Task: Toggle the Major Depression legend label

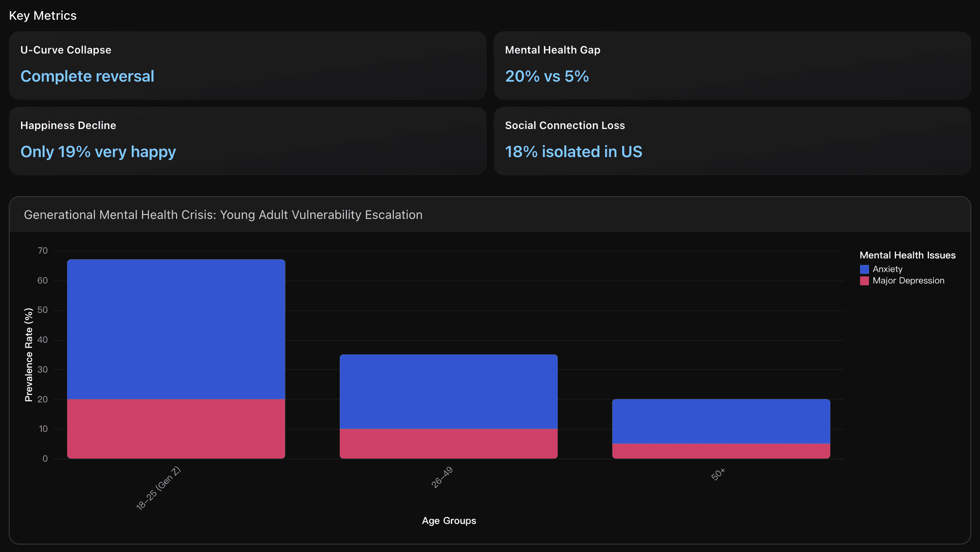Action: pyautogui.click(x=908, y=281)
